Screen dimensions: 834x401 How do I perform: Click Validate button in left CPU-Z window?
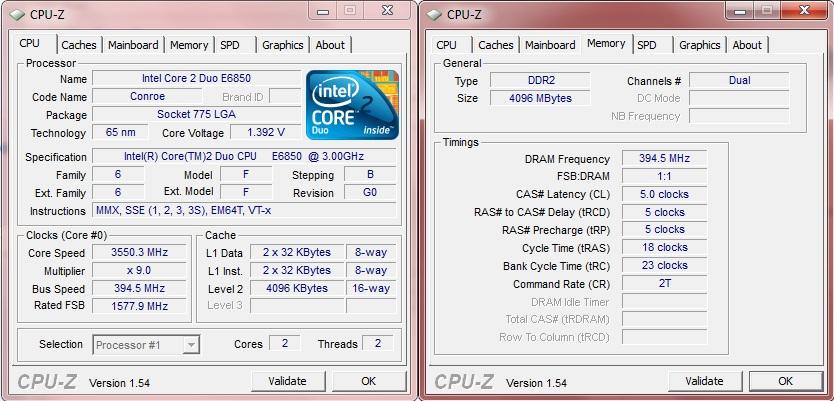click(287, 381)
